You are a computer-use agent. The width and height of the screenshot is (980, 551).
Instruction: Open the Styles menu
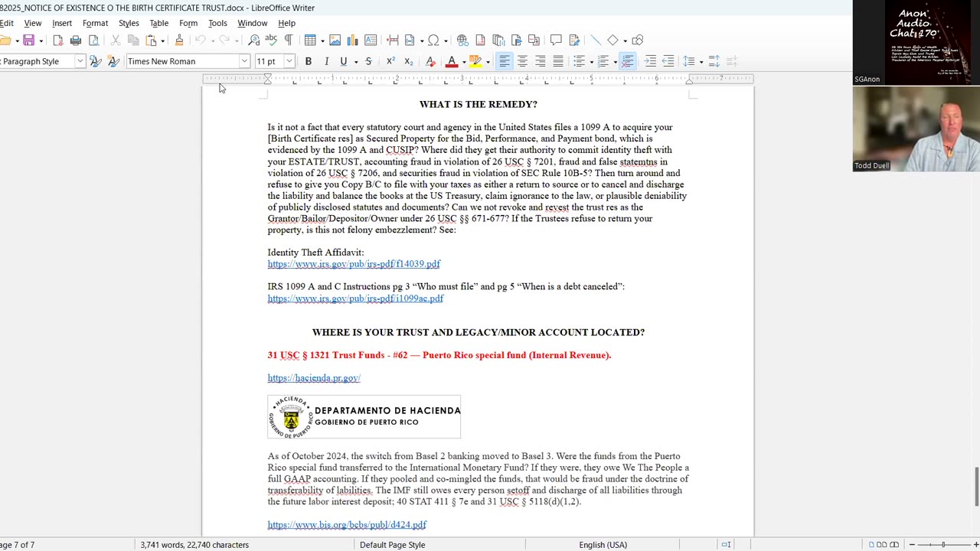pyautogui.click(x=129, y=23)
